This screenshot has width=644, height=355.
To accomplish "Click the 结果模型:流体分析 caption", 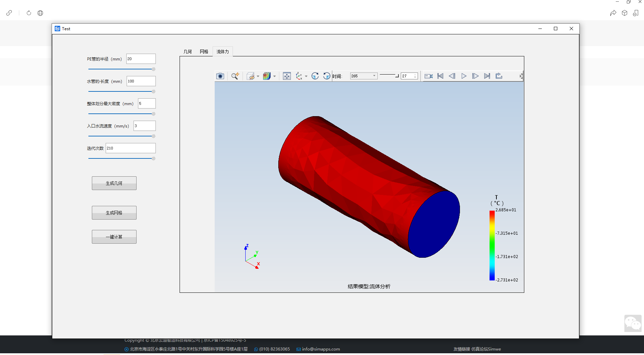I will (369, 286).
